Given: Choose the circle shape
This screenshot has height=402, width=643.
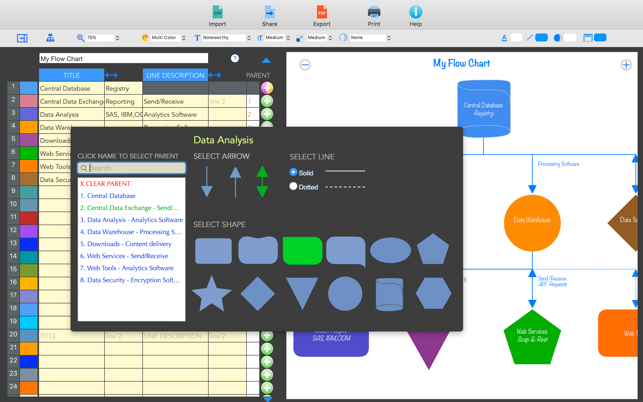Looking at the screenshot, I should (x=345, y=294).
